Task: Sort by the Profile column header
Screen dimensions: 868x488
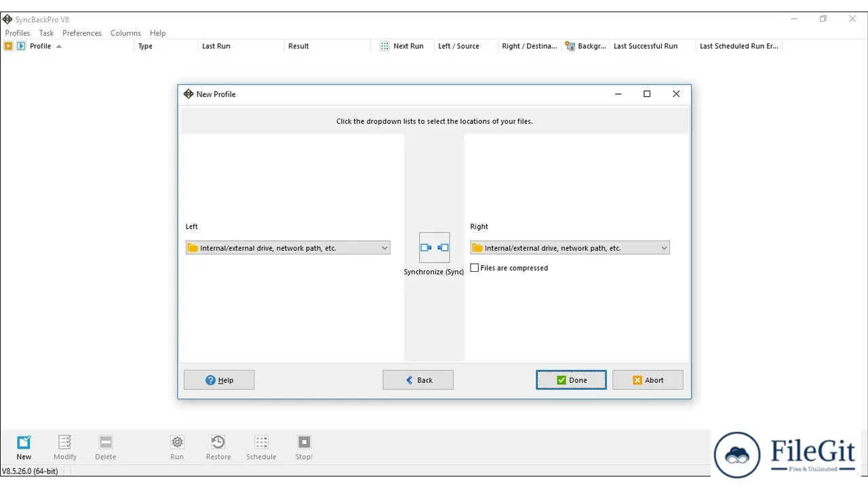Action: click(41, 46)
